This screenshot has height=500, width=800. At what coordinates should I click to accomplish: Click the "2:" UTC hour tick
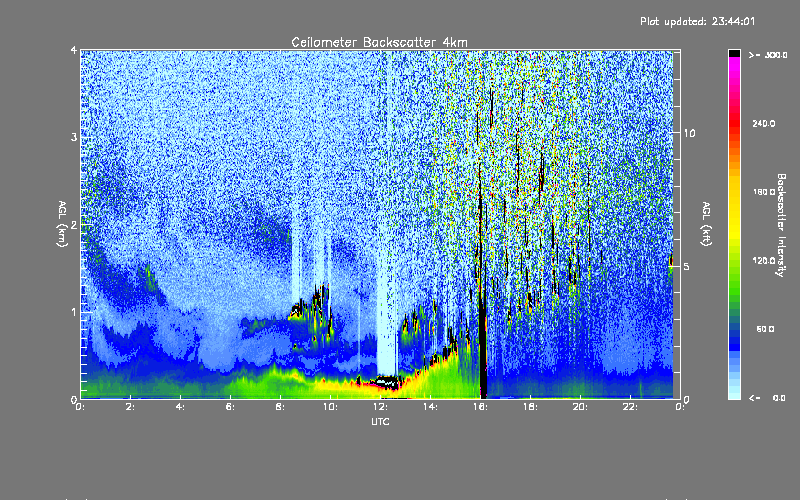coord(130,407)
